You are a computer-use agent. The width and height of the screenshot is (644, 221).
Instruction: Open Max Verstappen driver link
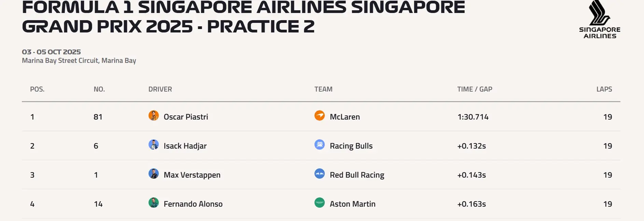coord(192,175)
